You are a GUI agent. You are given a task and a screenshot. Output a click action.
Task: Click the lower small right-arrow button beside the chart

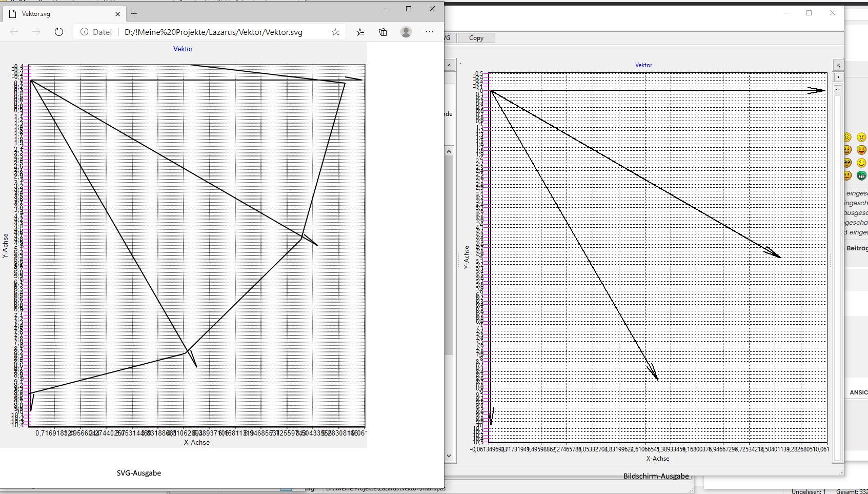[x=837, y=90]
